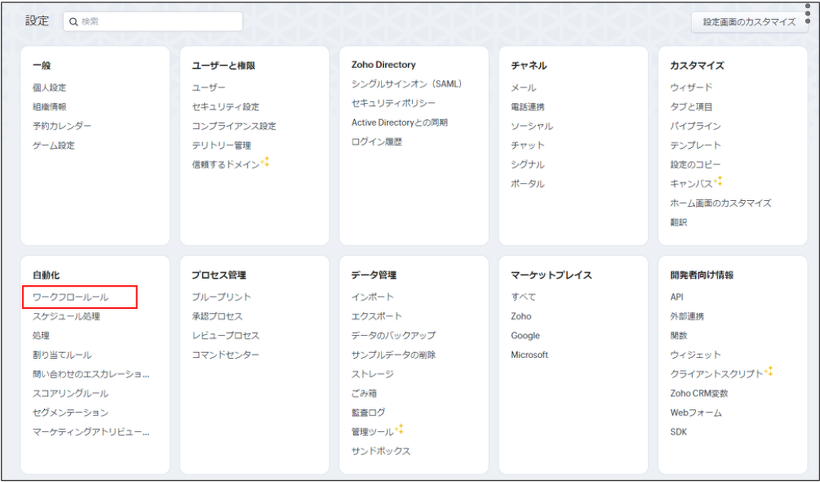Screen dimensions: 820x482
Task: Select 監査ログ under データ管理
Action: (366, 413)
